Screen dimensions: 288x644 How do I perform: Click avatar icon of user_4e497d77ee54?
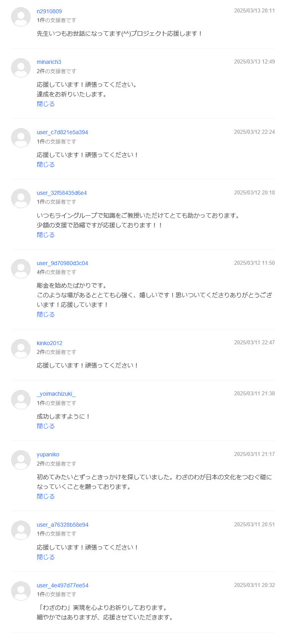[x=21, y=591]
